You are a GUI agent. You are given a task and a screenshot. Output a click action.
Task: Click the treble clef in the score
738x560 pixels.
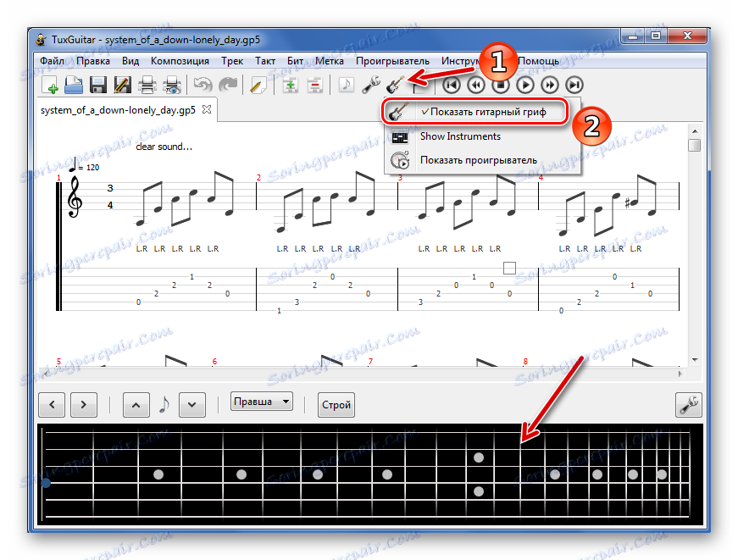point(75,197)
